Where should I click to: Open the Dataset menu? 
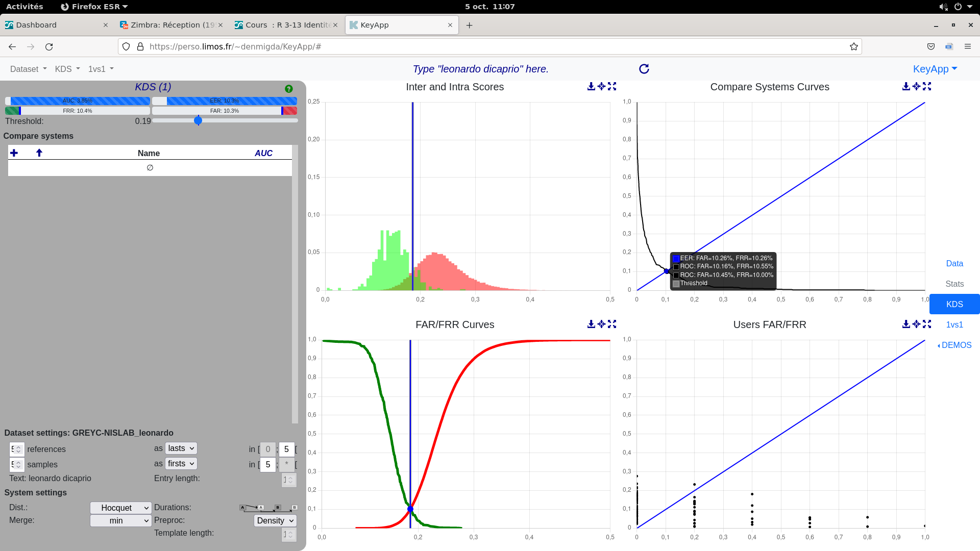click(x=28, y=69)
